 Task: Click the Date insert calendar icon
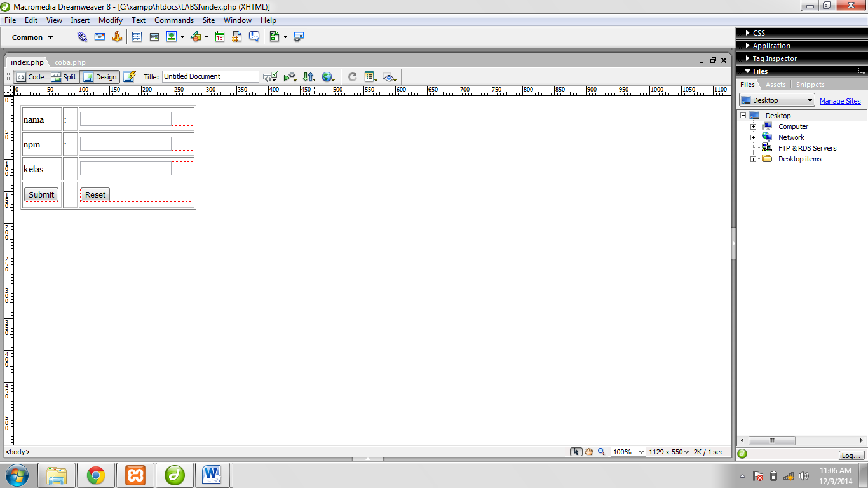[220, 37]
